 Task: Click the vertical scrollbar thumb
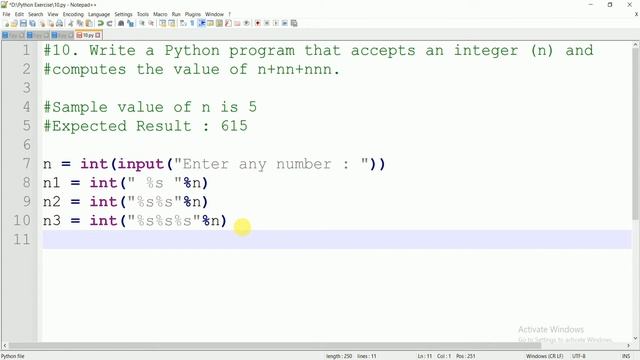(x=636, y=135)
